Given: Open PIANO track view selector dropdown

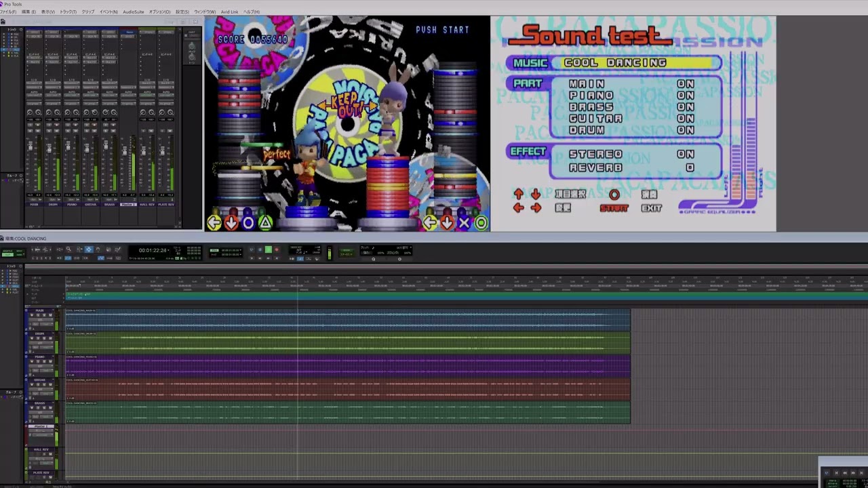Looking at the screenshot, I should [x=41, y=366].
